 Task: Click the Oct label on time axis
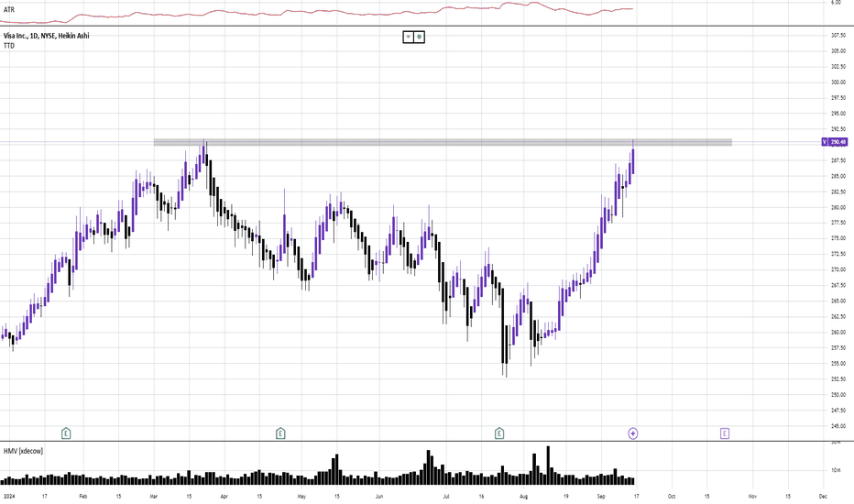[x=672, y=497]
